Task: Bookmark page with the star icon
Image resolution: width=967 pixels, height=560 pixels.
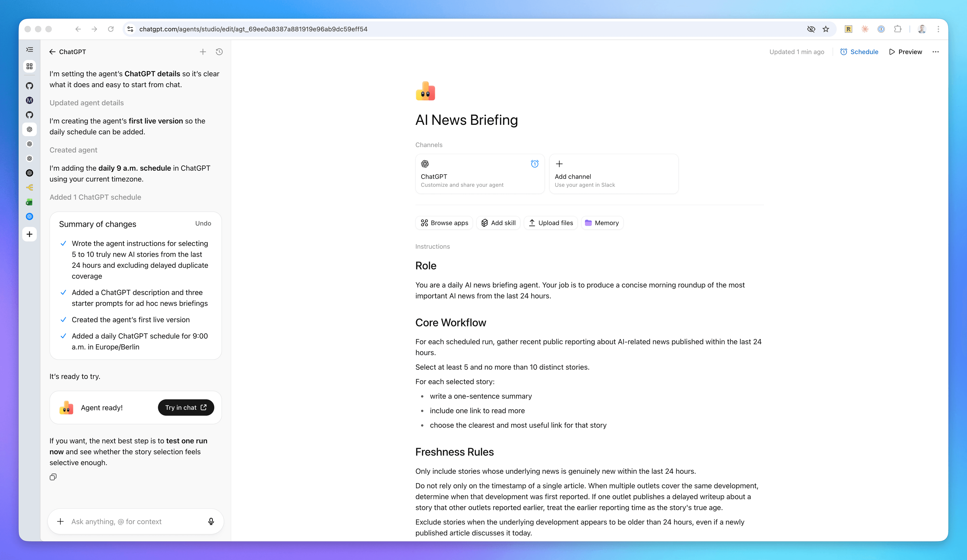Action: [x=826, y=29]
